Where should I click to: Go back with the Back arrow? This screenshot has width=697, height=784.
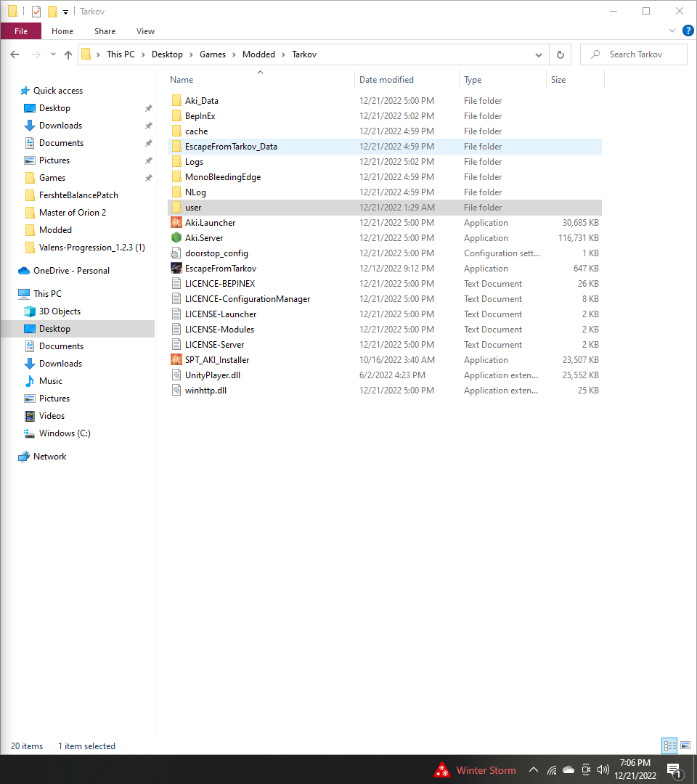coord(15,54)
